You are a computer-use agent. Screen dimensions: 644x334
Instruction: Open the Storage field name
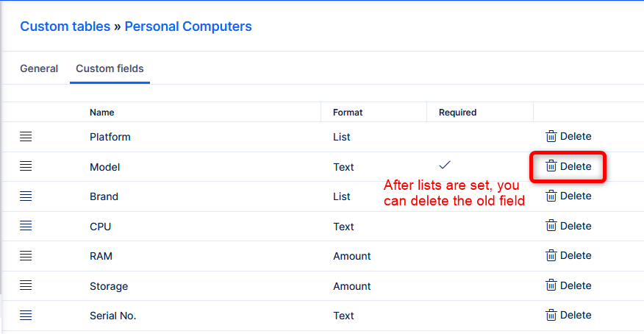click(109, 286)
